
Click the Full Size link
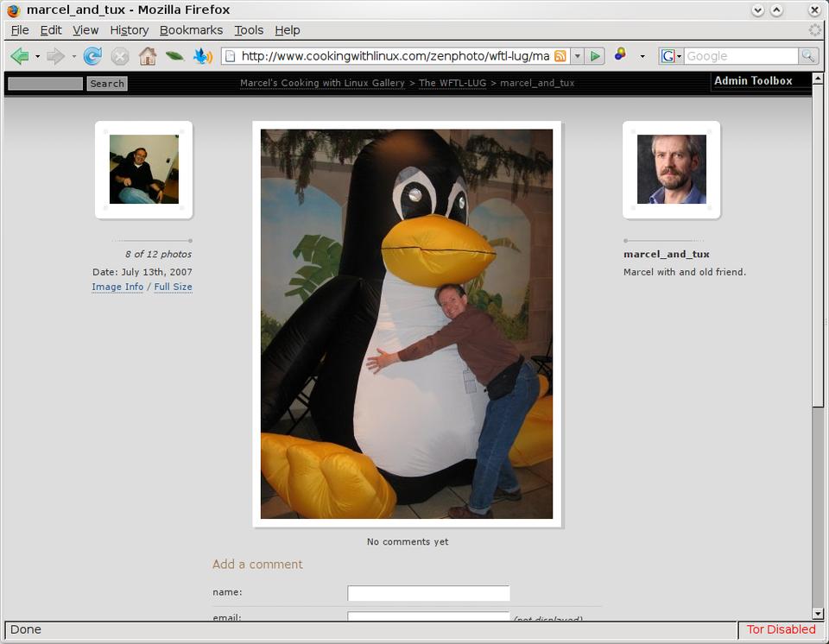[x=173, y=287]
